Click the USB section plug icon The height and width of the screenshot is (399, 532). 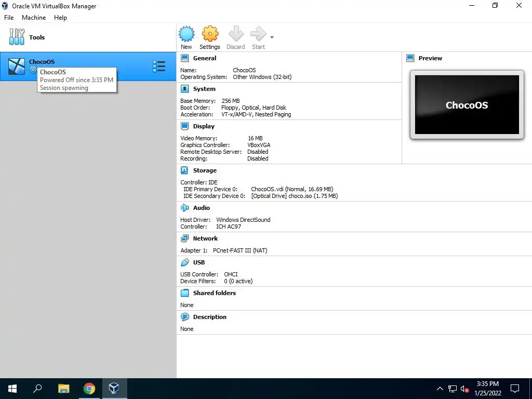184,262
